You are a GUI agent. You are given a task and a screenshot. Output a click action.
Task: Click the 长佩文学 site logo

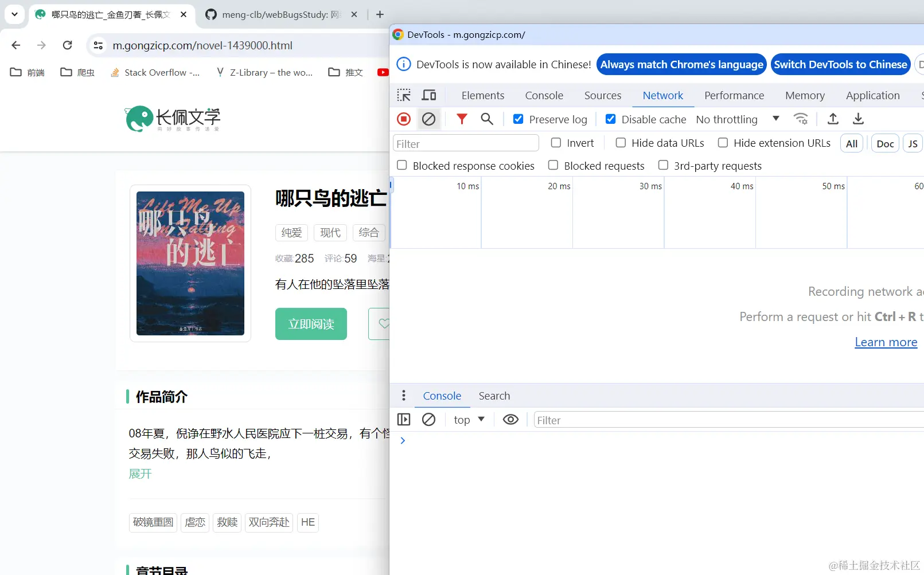pyautogui.click(x=173, y=119)
